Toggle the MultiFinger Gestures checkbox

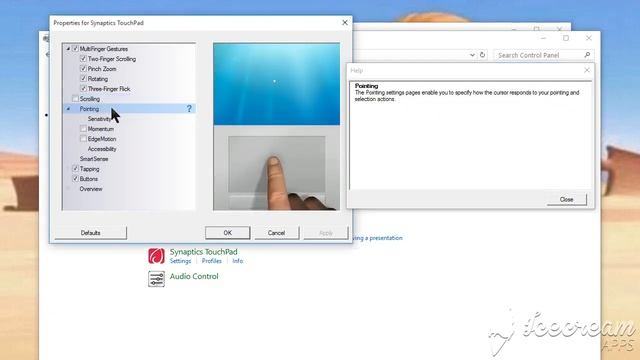click(75, 49)
